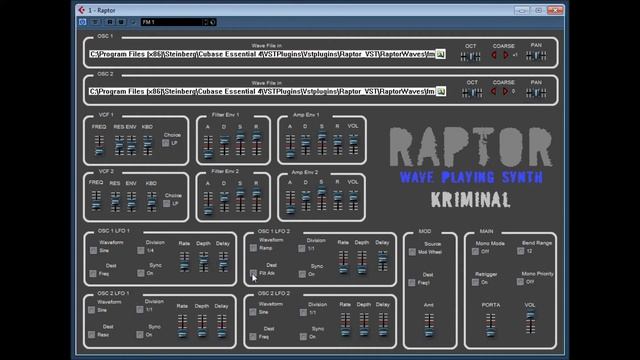
Task: Open OSC 1 LFO 2 Division 1/1 selector
Action: 302,248
